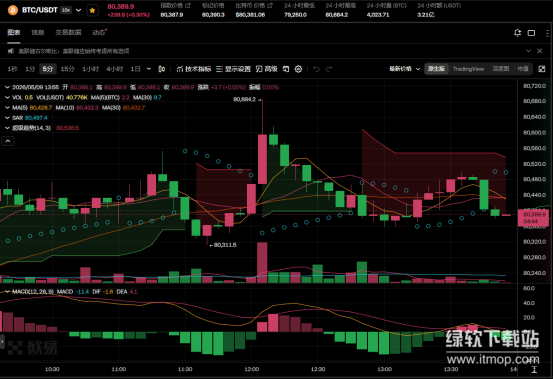Select the 1日 timeframe
554x379 pixels.
[135, 69]
